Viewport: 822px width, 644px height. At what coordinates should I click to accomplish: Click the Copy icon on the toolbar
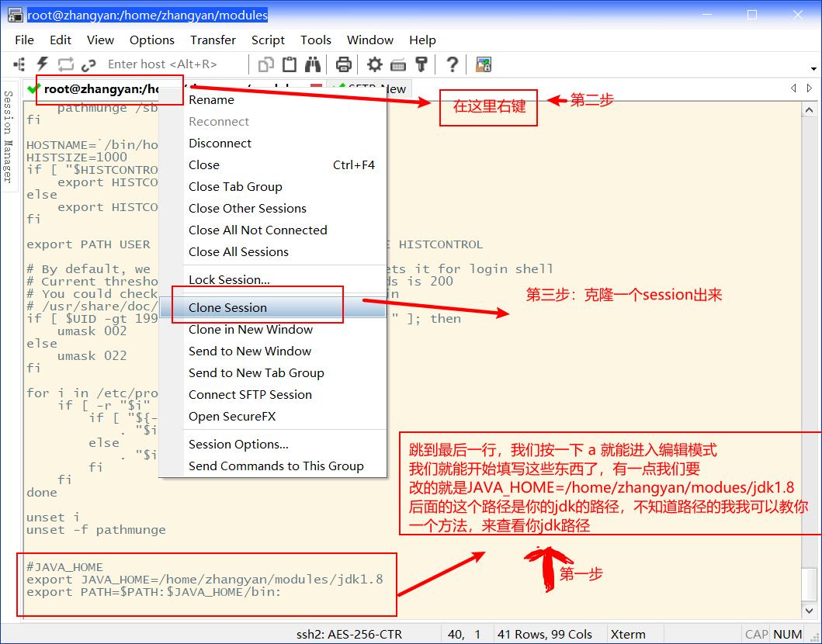(x=265, y=64)
